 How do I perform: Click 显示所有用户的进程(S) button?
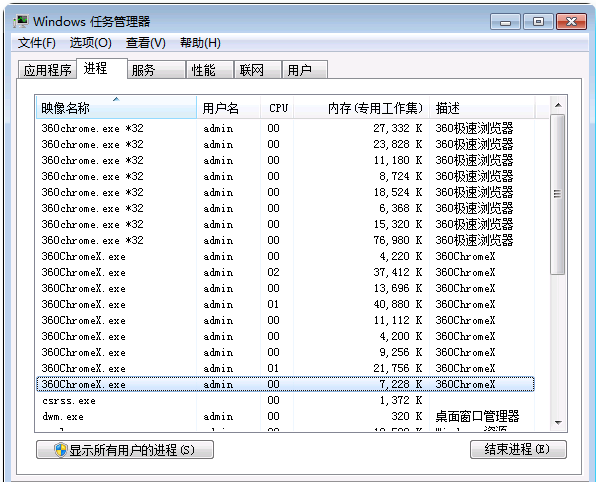(x=125, y=450)
